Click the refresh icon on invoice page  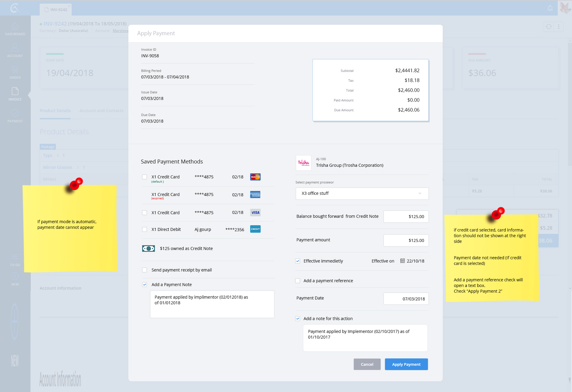(x=549, y=27)
